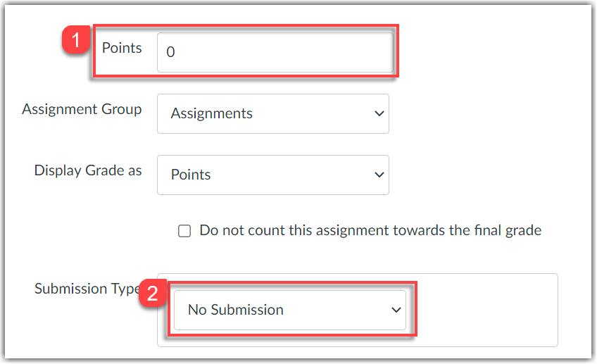
Task: Toggle the final grade exclusion checkbox
Action: pyautogui.click(x=184, y=231)
